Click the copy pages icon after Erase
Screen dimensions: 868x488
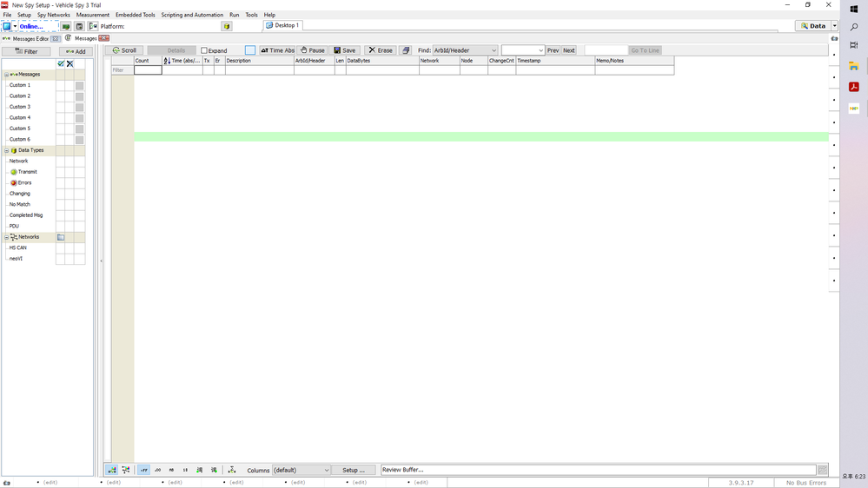click(406, 50)
